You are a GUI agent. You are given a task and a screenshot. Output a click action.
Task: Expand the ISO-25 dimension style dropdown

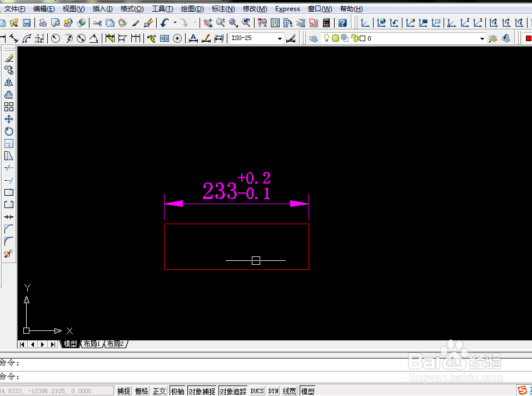280,39
